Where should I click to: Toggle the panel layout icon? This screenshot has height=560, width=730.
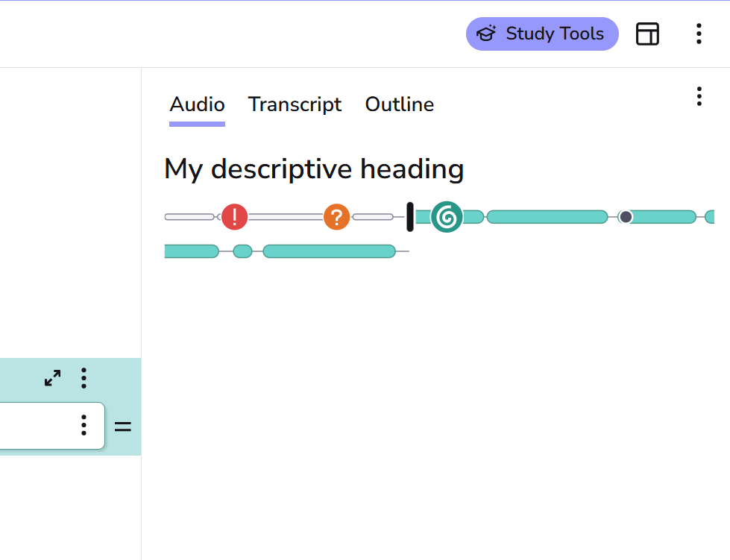point(647,34)
